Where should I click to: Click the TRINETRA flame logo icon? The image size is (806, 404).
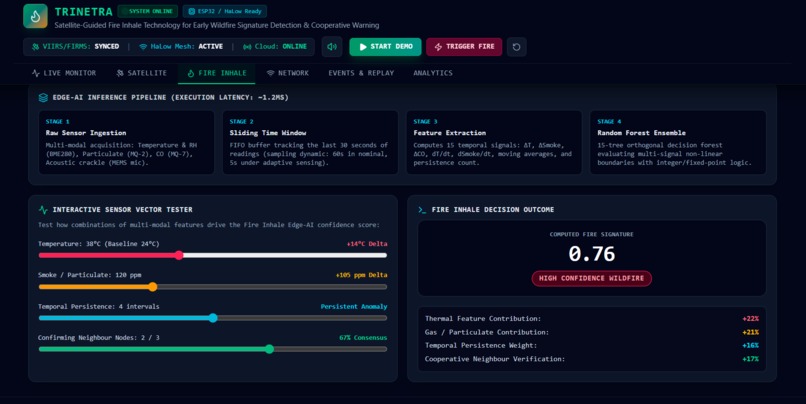click(x=35, y=16)
